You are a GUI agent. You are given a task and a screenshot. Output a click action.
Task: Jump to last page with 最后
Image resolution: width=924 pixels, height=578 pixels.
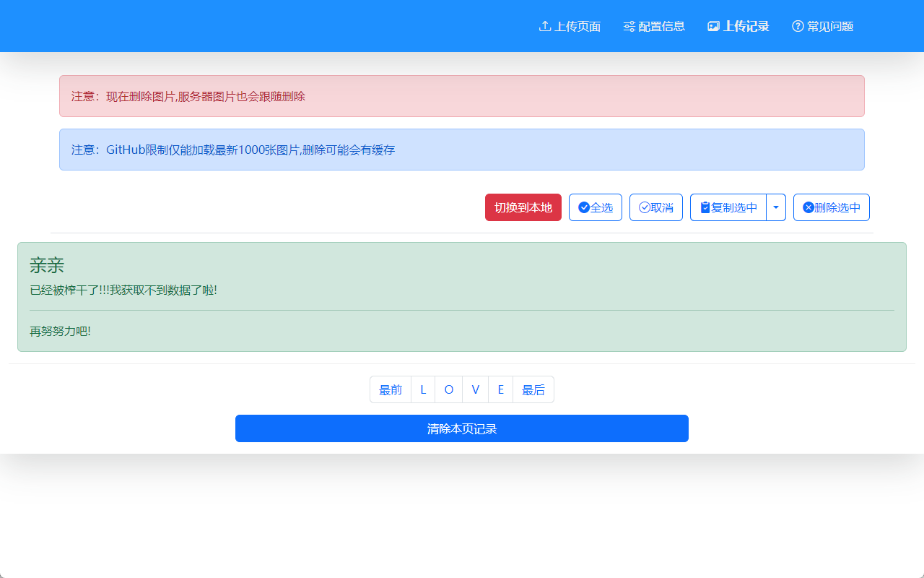[x=533, y=389]
